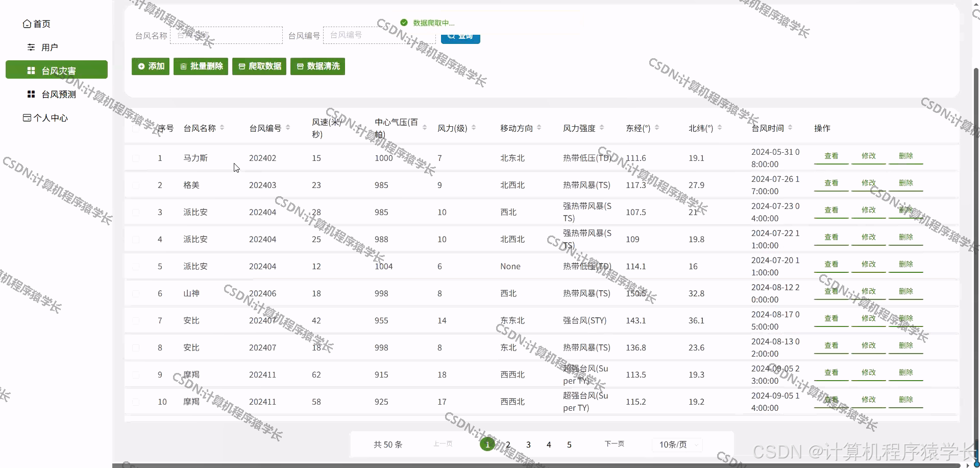Sort by 台风时间 column arrows
Screen dimensions: 980x468
pyautogui.click(x=790, y=128)
